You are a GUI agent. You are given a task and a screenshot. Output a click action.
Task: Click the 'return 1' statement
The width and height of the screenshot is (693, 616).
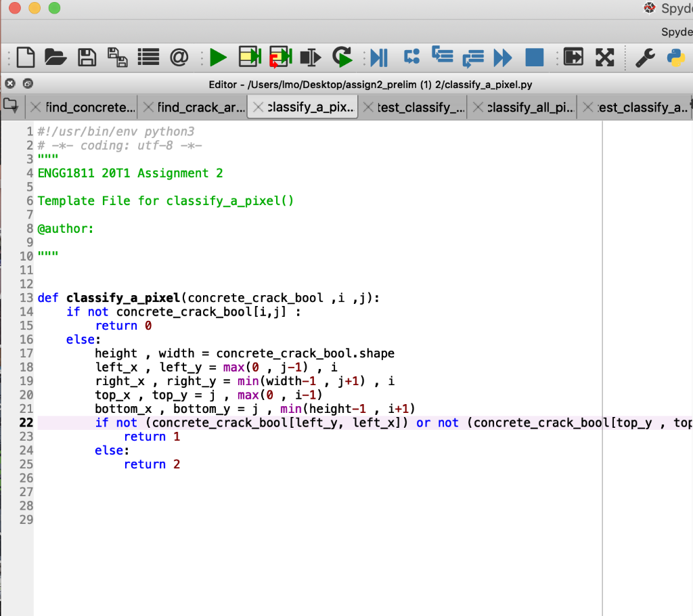pos(152,437)
